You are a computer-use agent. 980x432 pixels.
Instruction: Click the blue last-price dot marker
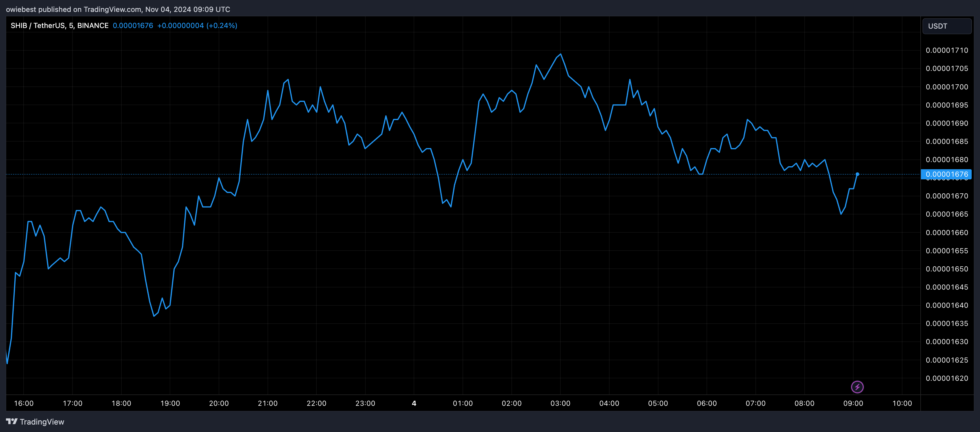tap(857, 174)
